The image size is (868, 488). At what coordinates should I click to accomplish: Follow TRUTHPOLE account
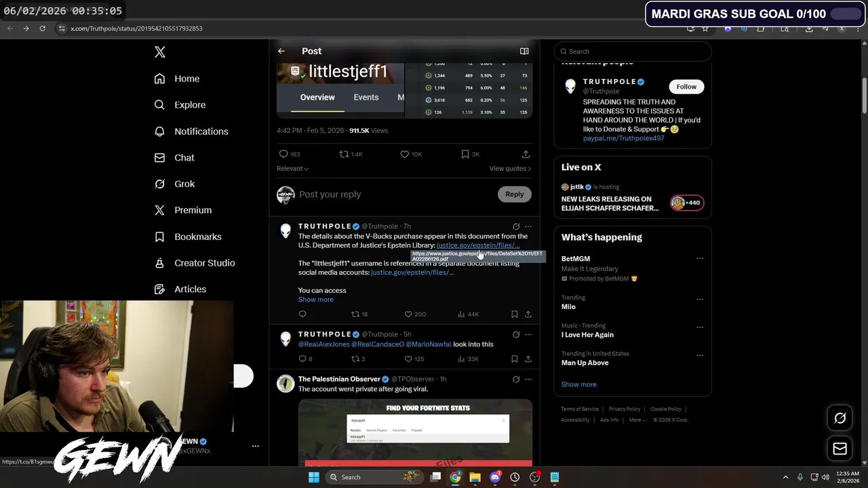pyautogui.click(x=686, y=87)
